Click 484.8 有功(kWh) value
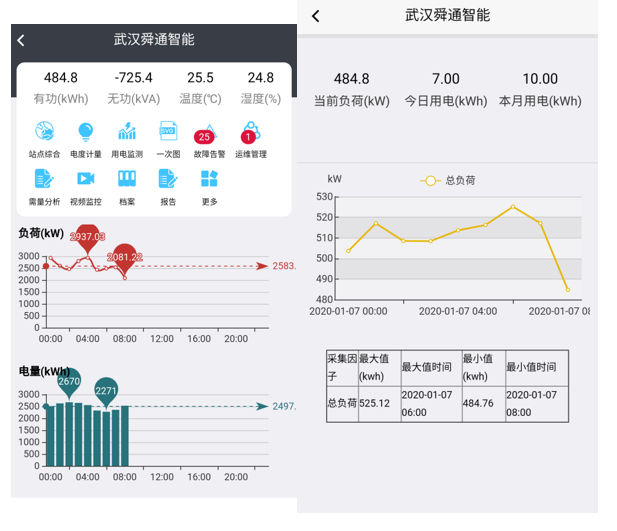617x531 pixels. click(61, 78)
